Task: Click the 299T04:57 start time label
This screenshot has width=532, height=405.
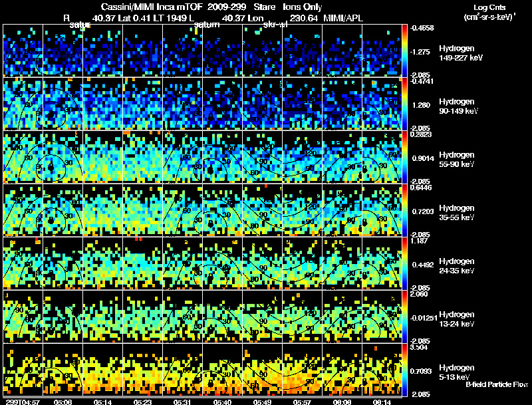Action: (x=23, y=402)
